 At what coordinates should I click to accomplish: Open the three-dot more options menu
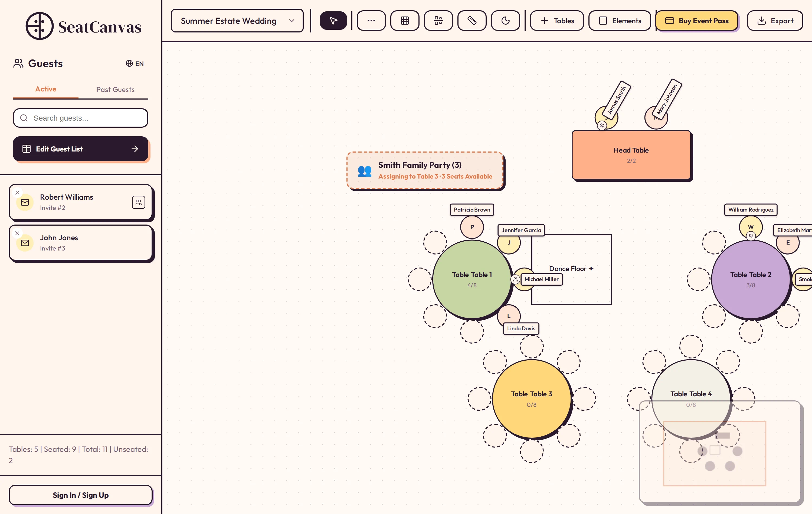(371, 21)
